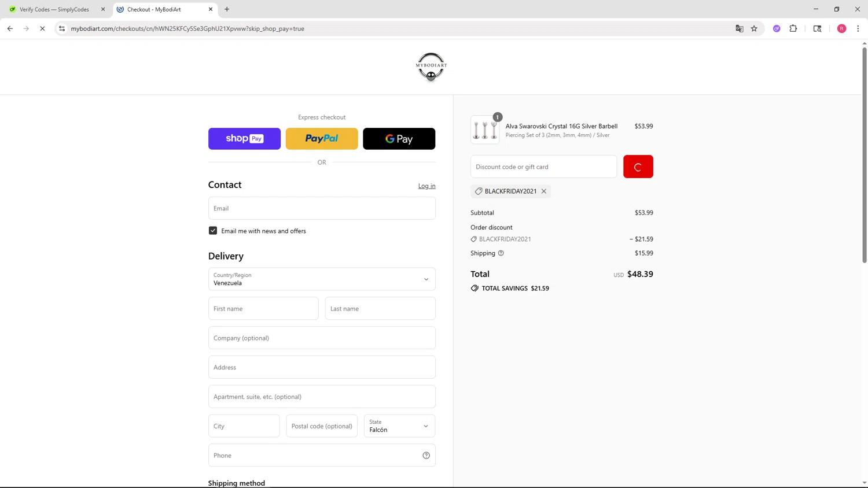Click the First name field
This screenshot has height=488, width=868.
(x=263, y=309)
